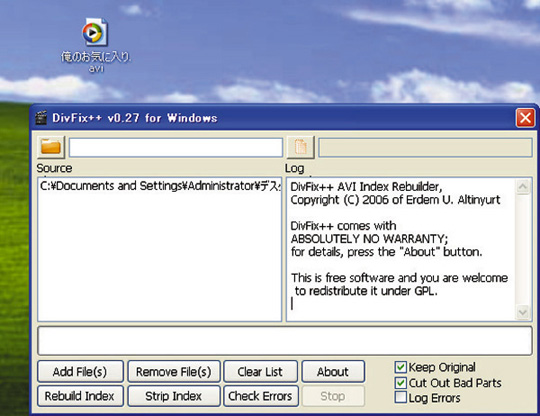The width and height of the screenshot is (540, 416).
Task: Toggle the Keep Original checkbox
Action: [401, 367]
